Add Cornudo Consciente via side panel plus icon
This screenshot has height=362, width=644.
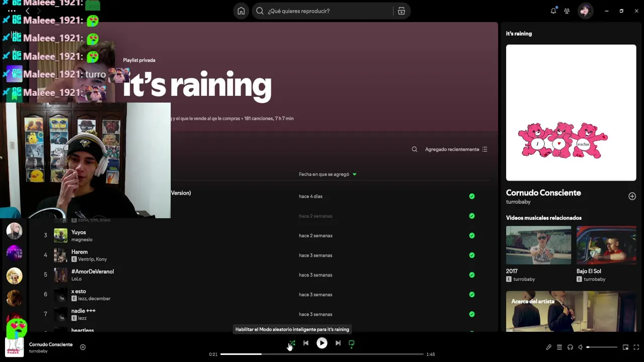click(x=632, y=196)
